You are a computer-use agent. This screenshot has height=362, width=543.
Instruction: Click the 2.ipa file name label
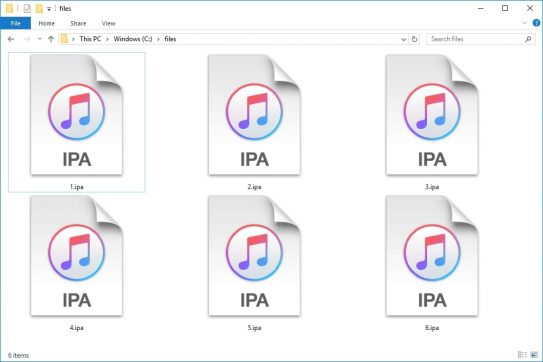click(x=254, y=187)
